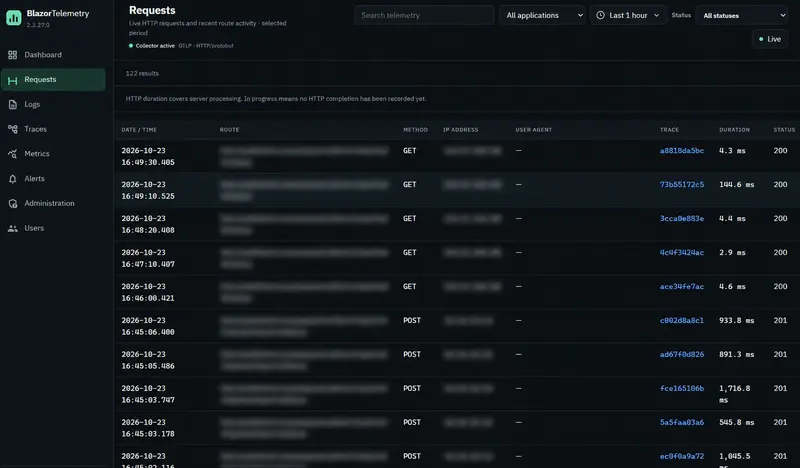
Task: Click the DATE / TIME column header
Action: 139,130
